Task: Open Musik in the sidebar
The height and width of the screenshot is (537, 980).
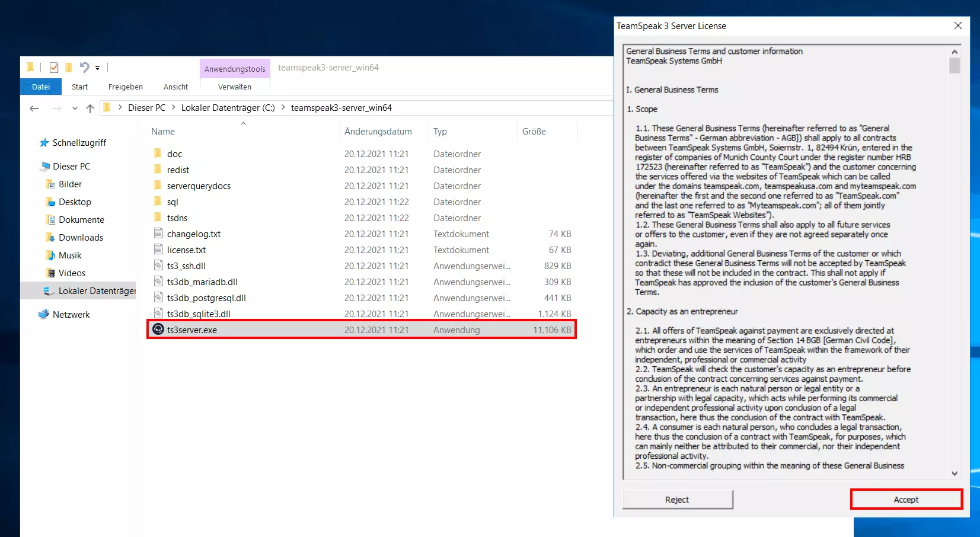Action: 70,255
